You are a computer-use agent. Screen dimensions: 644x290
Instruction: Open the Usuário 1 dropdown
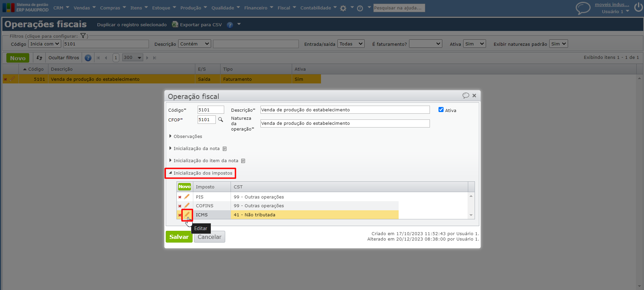pyautogui.click(x=615, y=11)
